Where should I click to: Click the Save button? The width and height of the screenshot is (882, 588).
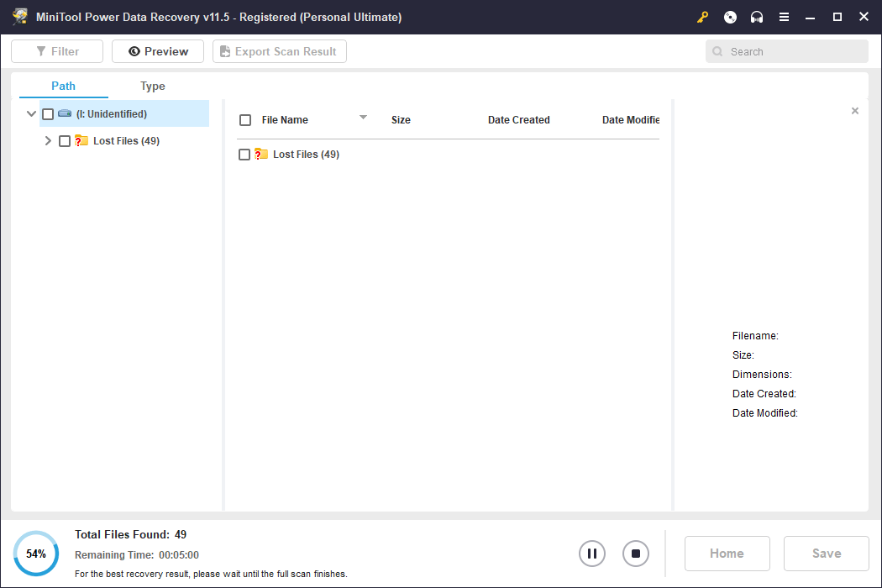point(827,554)
